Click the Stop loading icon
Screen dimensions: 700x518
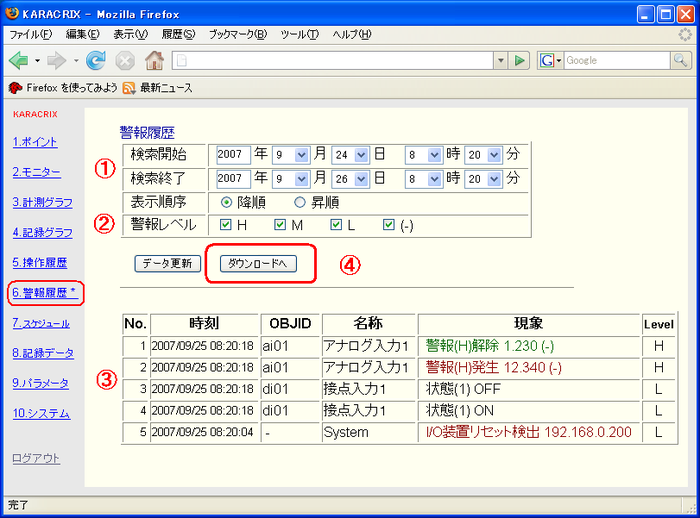(x=125, y=60)
